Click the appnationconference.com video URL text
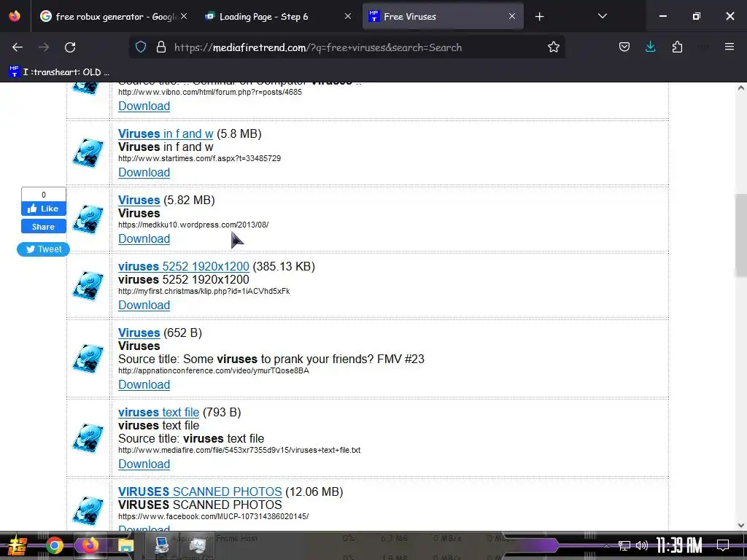 coord(214,370)
